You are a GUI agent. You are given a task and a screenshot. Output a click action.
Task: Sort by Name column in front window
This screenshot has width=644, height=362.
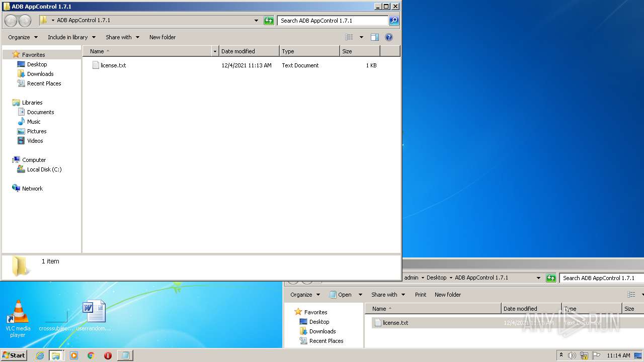pyautogui.click(x=147, y=51)
